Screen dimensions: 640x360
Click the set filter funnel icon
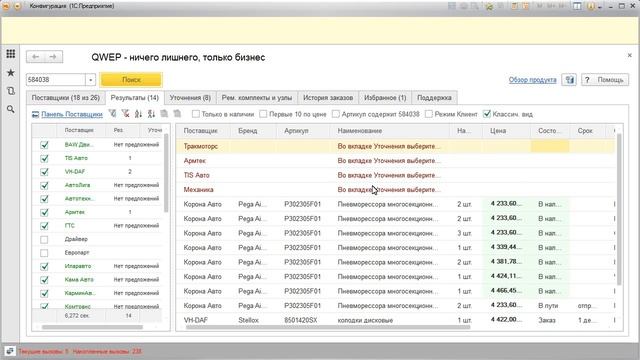click(112, 114)
